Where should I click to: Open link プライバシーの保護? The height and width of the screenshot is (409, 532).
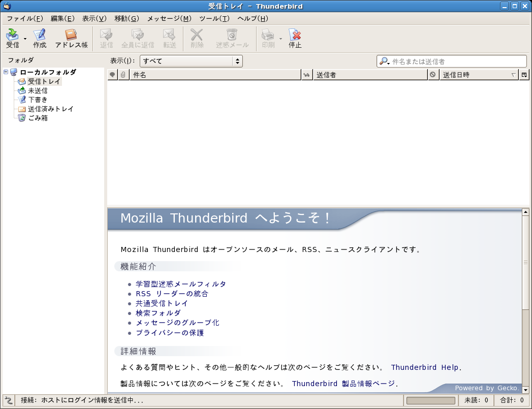[x=170, y=333]
